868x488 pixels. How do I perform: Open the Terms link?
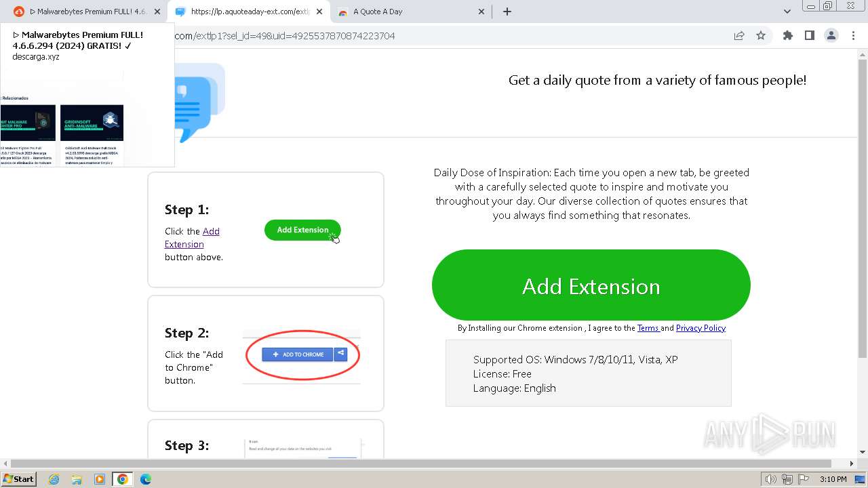coord(648,328)
